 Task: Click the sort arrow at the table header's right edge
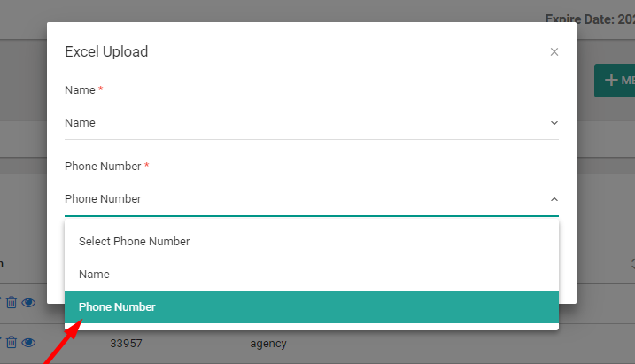(632, 264)
